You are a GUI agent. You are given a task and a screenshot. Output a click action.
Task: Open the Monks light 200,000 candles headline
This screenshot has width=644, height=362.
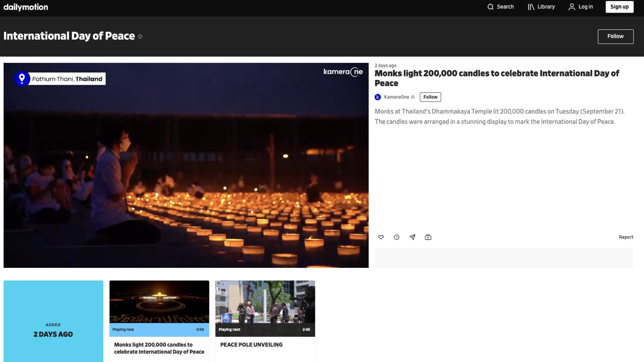pos(496,78)
